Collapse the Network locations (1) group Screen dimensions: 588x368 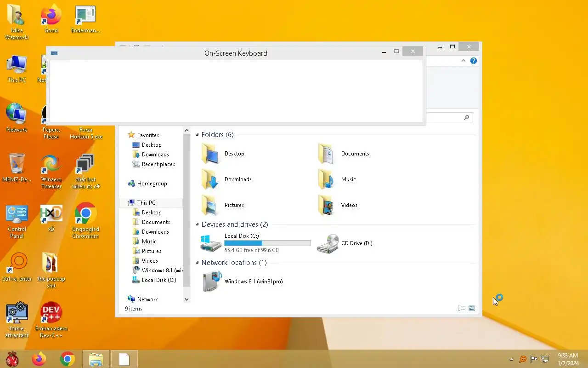click(x=198, y=263)
